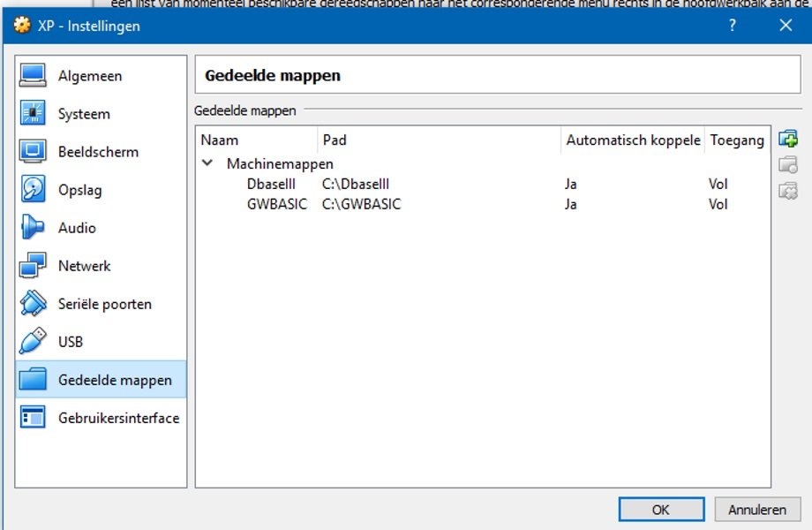The image size is (812, 530).
Task: Switch to the Algemeen section
Action: click(x=101, y=76)
